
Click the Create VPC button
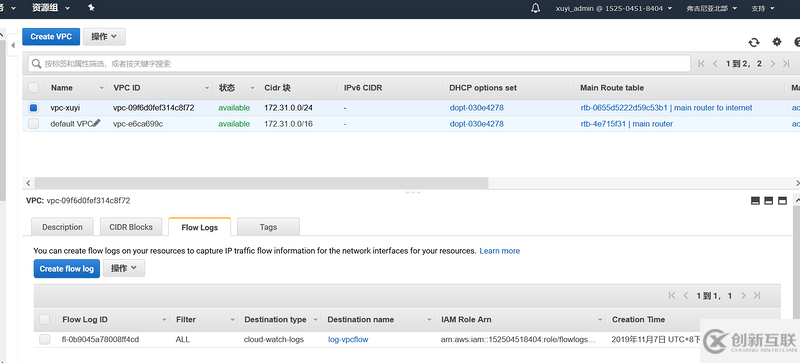(x=51, y=37)
